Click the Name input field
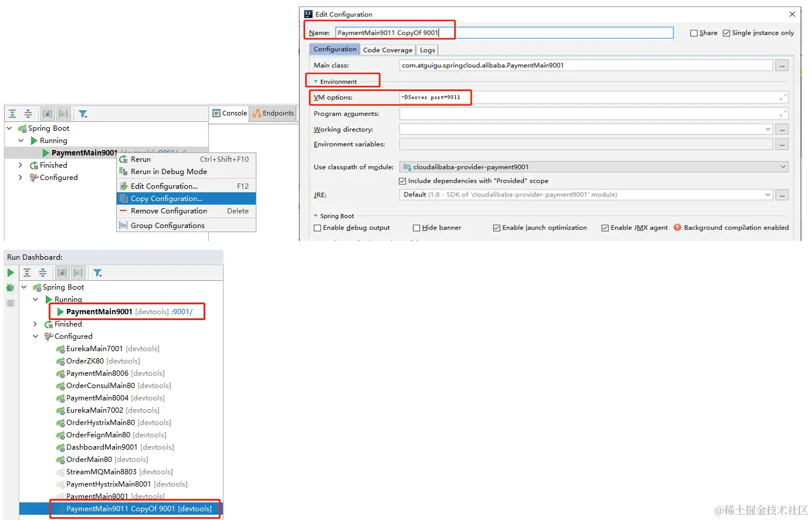 tap(505, 33)
